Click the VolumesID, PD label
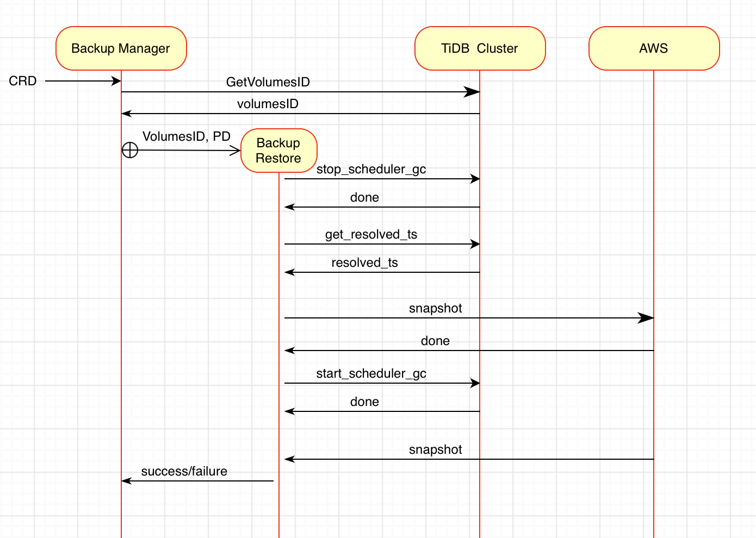Image resolution: width=756 pixels, height=538 pixels. tap(187, 136)
